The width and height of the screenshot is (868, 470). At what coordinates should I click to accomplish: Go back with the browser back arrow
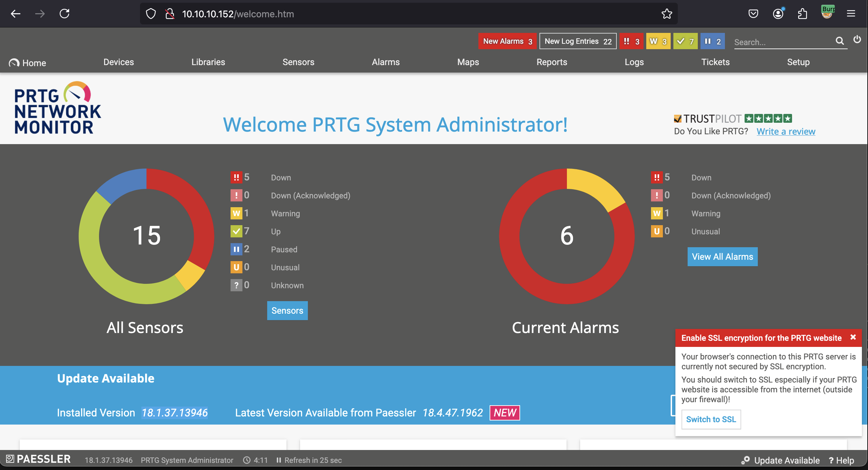[x=16, y=14]
